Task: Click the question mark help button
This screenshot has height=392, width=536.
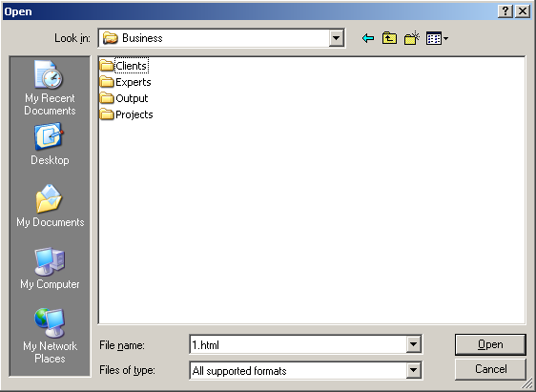Action: pyautogui.click(x=505, y=11)
